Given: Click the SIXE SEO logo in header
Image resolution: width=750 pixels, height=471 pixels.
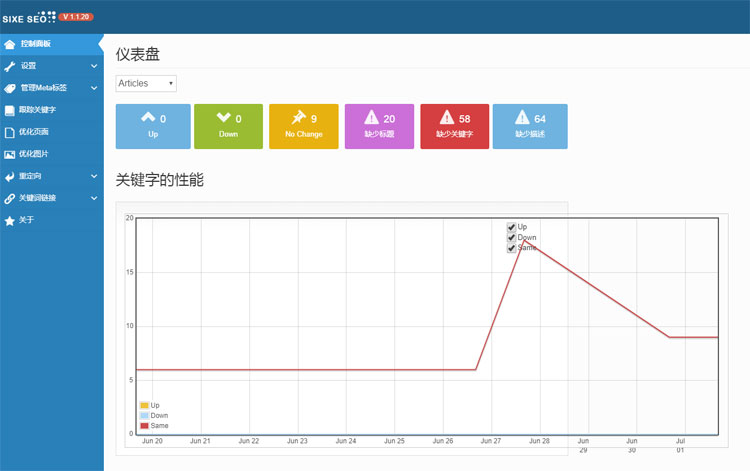Looking at the screenshot, I should (x=27, y=17).
